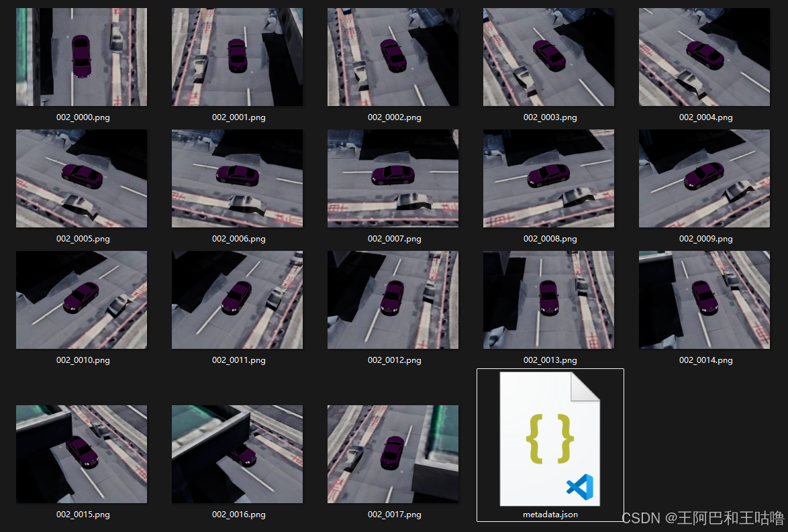Click the file name label 002_0005.png
This screenshot has height=532, width=788.
83,239
